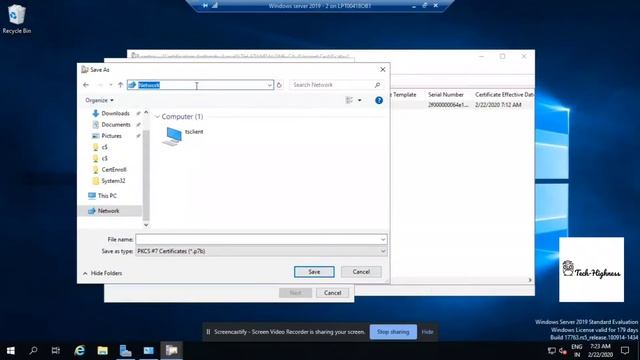Open the Recycle Bin desktop icon
The image size is (640, 360).
click(16, 19)
